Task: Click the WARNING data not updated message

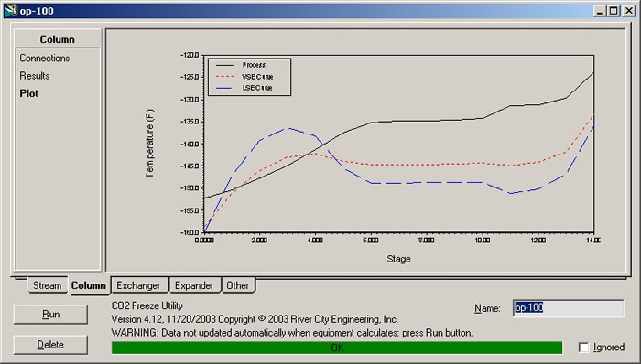Action: (292, 333)
